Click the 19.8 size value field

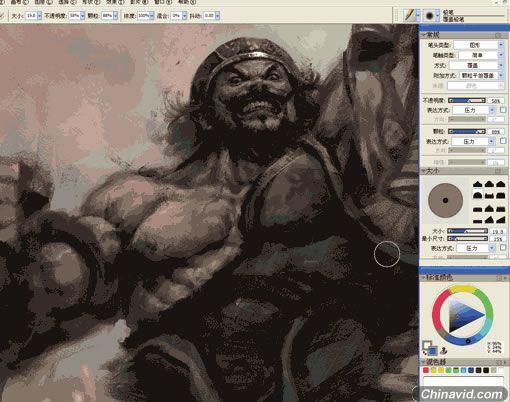497,231
